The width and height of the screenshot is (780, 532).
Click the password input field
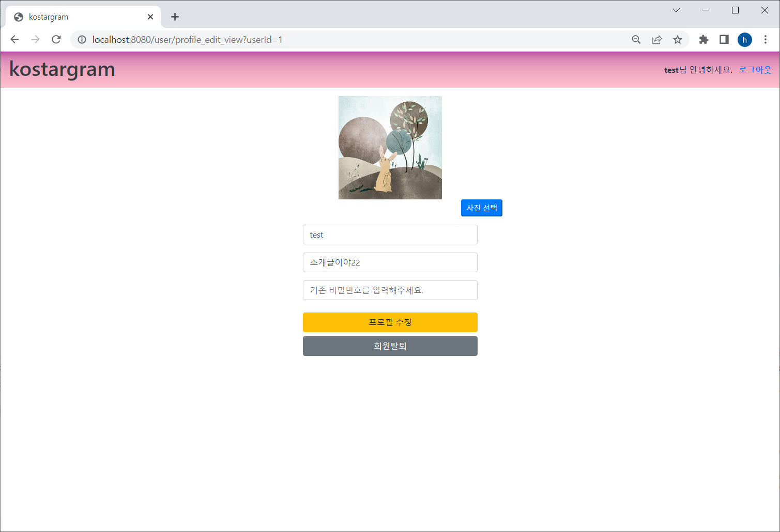click(x=390, y=290)
